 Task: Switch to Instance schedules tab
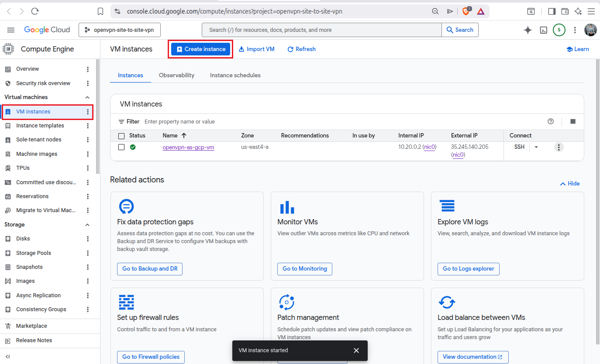coord(235,76)
